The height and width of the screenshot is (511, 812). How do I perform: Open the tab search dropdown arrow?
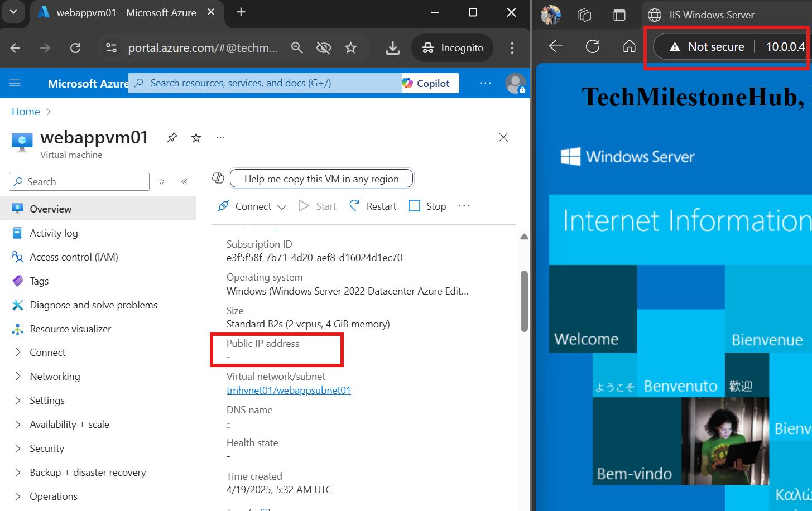point(13,12)
